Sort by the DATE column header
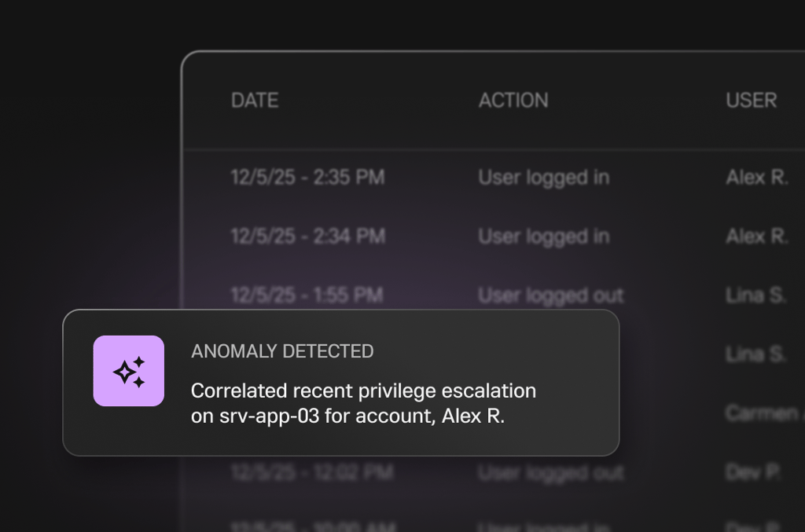Screen dimensions: 805x532 pyautogui.click(x=255, y=101)
